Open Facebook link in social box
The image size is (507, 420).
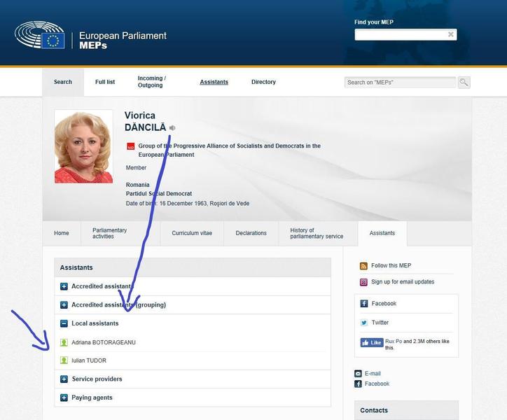click(384, 304)
